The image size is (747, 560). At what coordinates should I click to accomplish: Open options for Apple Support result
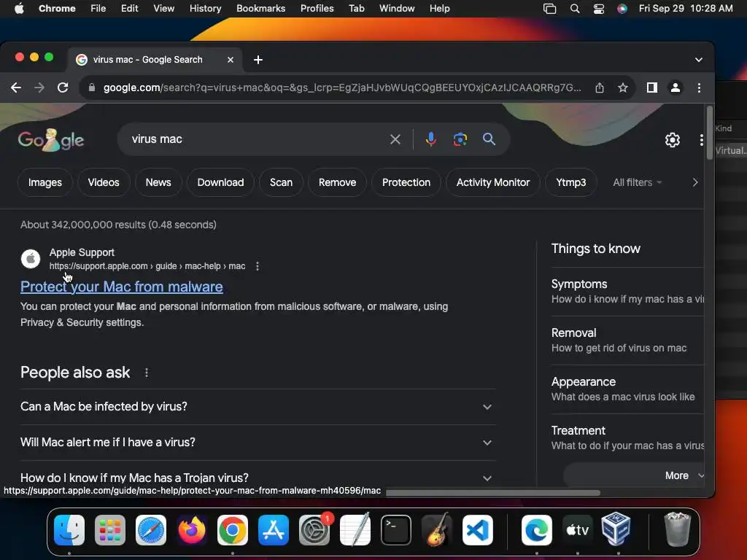pos(258,266)
